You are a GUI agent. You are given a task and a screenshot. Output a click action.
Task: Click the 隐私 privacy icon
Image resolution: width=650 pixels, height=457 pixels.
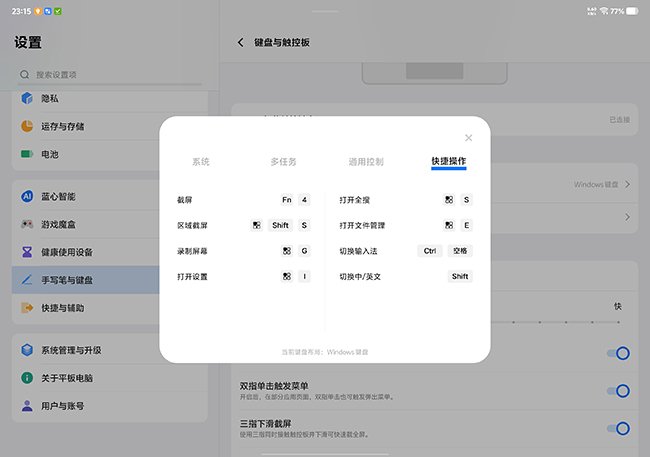pos(27,99)
